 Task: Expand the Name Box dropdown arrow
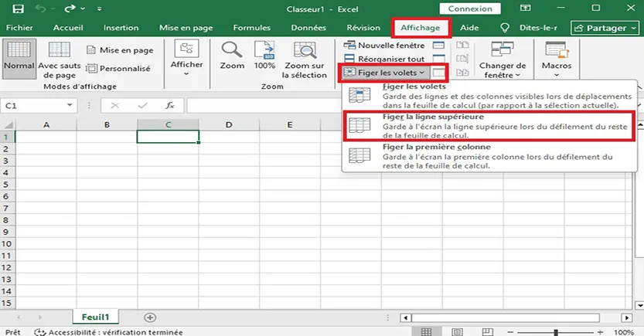[70, 106]
